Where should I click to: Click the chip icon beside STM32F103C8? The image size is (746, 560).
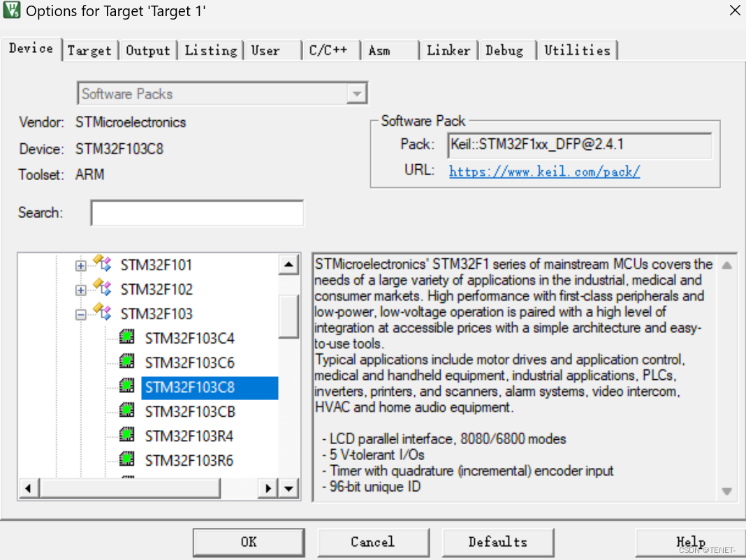(x=126, y=386)
